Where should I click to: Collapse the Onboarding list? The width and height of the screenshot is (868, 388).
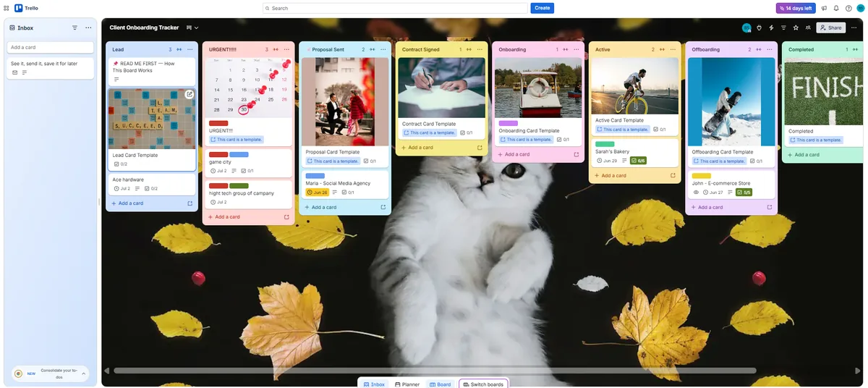click(565, 49)
